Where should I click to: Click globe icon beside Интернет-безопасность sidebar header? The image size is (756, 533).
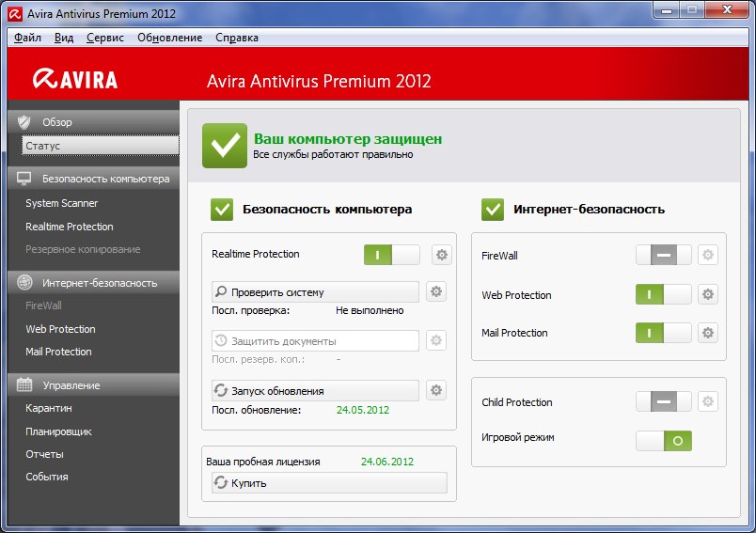click(x=24, y=282)
